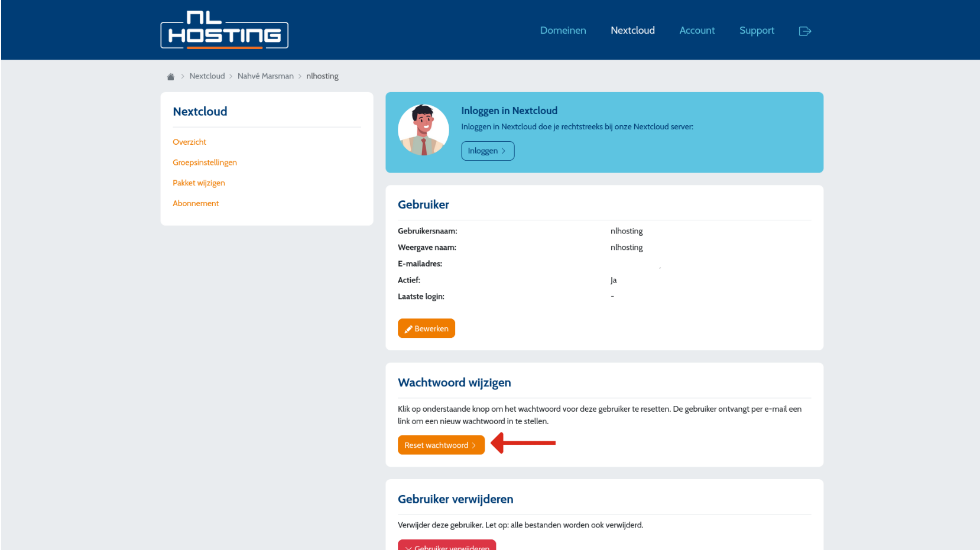The height and width of the screenshot is (550, 980).
Task: Click nlhosting in the breadcrumb
Action: [322, 76]
